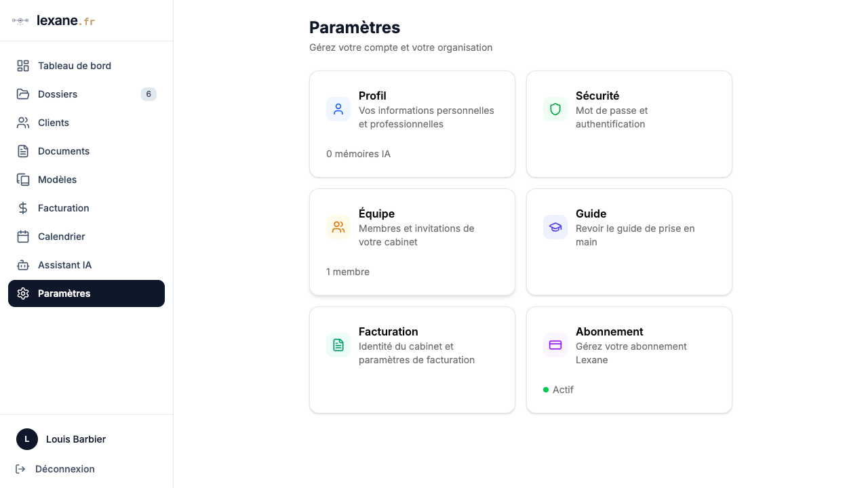Click the Tableau de bord dashboard icon
This screenshot has height=488, width=868.
pyautogui.click(x=22, y=66)
